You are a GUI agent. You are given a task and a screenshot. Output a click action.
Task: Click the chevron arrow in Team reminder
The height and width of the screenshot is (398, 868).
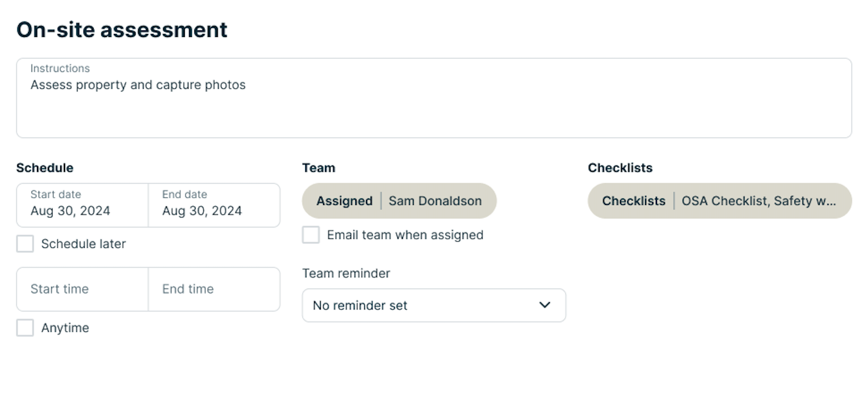tap(544, 305)
